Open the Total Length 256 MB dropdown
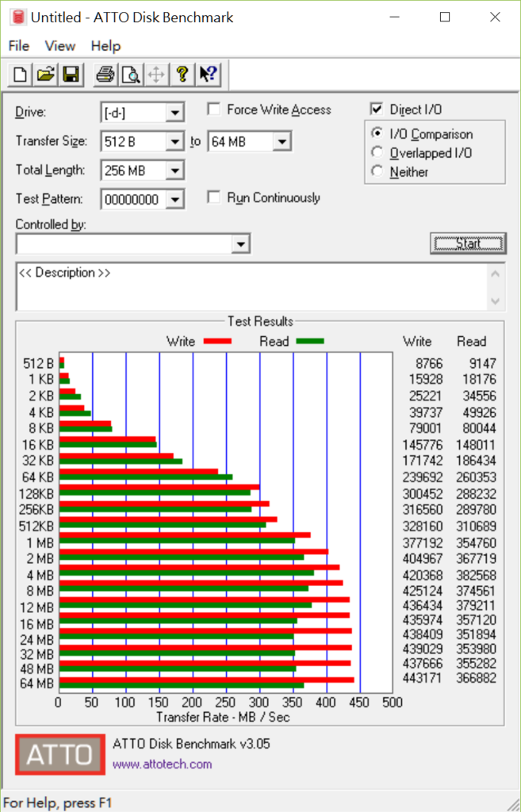This screenshot has width=521, height=812. pyautogui.click(x=174, y=170)
